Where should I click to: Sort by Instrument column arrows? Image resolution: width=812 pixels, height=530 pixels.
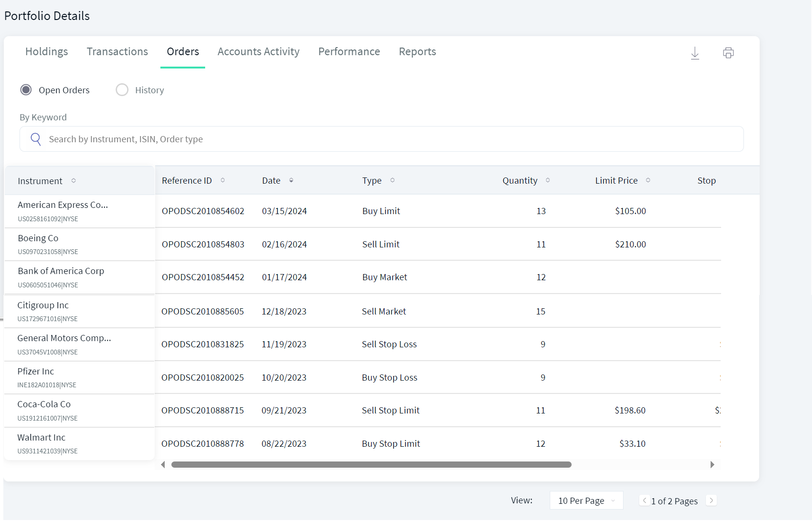pyautogui.click(x=73, y=181)
